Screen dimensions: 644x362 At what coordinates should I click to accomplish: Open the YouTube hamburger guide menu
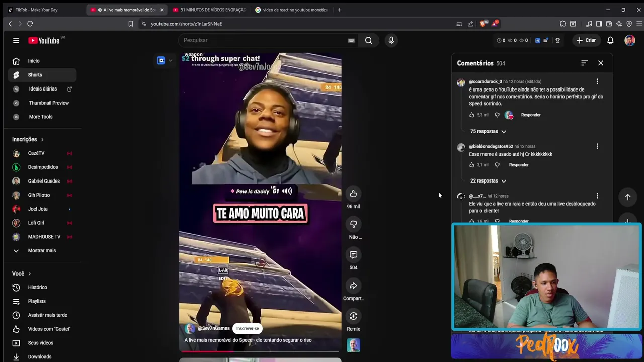coord(16,40)
